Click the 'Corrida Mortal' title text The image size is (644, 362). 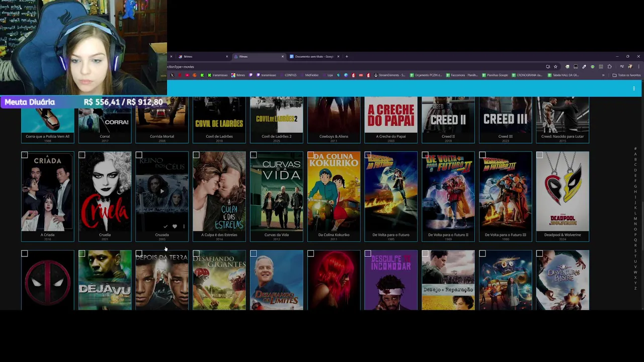coord(162,136)
